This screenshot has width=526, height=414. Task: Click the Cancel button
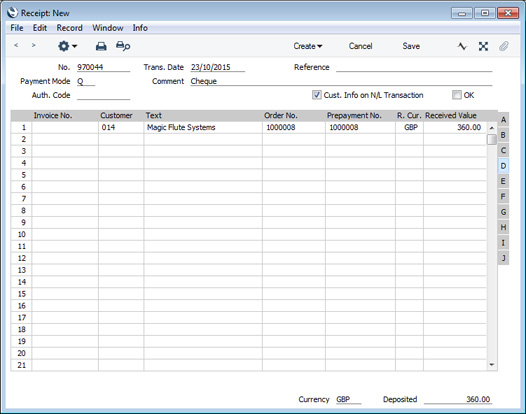360,46
